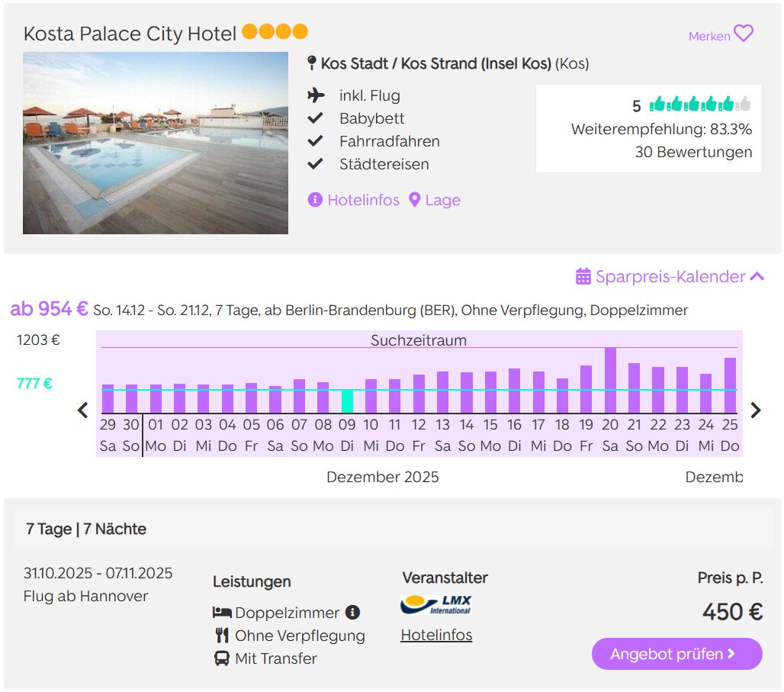Click the four-circle hotel category rating
The height and width of the screenshot is (692, 784).
pyautogui.click(x=275, y=32)
